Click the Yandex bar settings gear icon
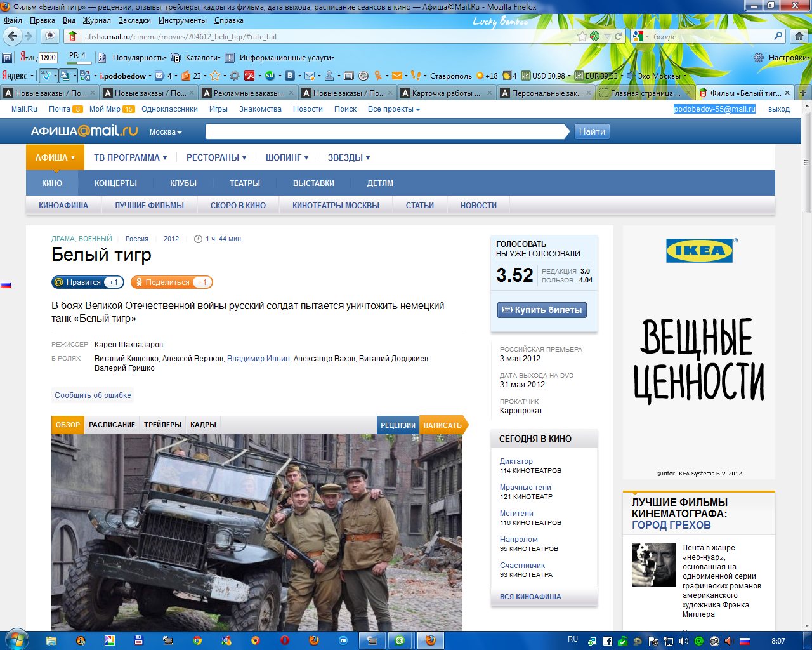 coord(235,76)
